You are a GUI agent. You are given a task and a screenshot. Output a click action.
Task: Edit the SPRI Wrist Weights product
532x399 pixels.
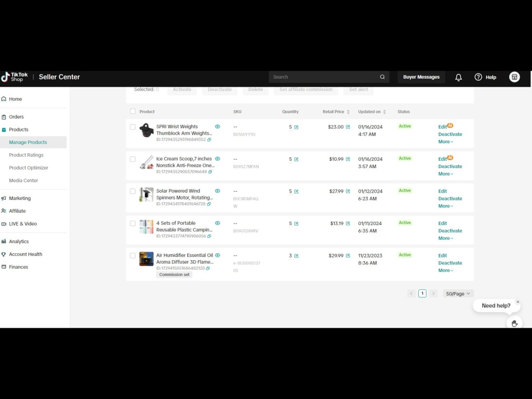coord(443,127)
